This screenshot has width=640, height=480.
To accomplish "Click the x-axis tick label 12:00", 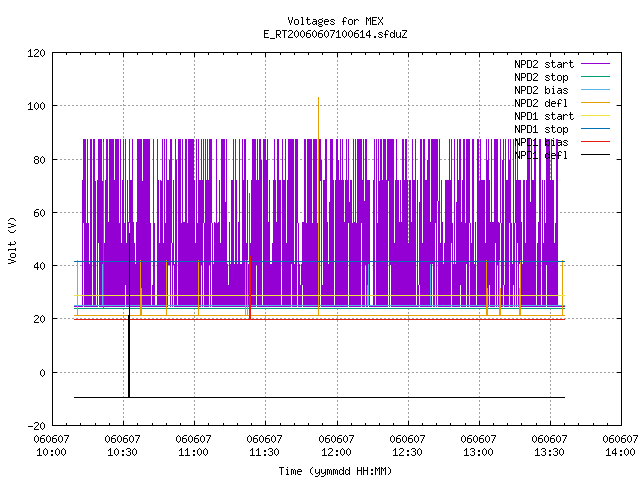I will pos(336,452).
